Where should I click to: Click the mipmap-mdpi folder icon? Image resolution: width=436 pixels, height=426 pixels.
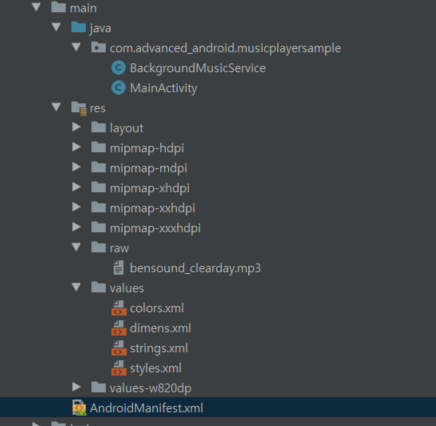98,167
